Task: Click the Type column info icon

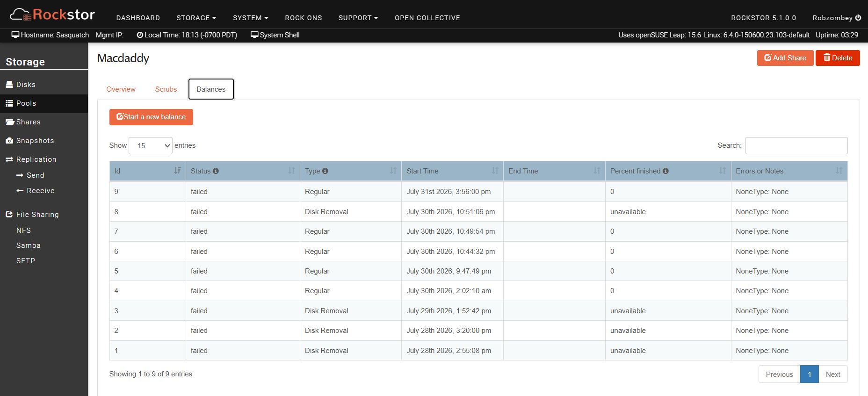Action: coord(325,171)
